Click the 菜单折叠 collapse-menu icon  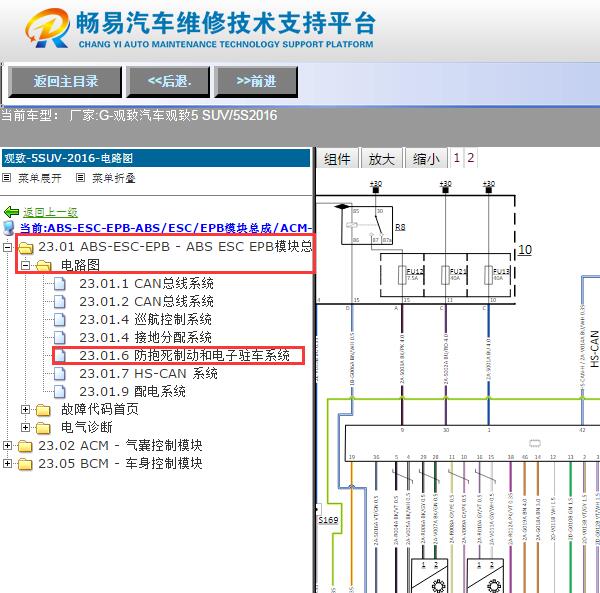pos(80,178)
